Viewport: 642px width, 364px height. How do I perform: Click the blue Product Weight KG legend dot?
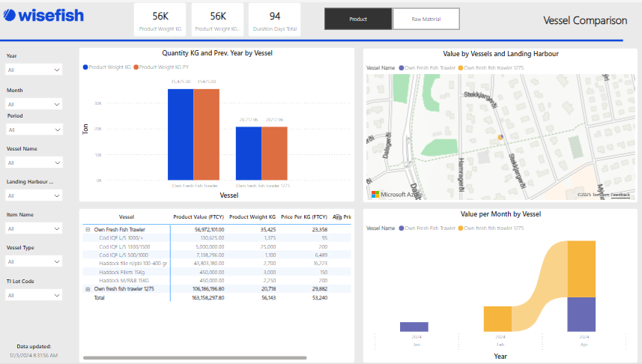pyautogui.click(x=85, y=67)
